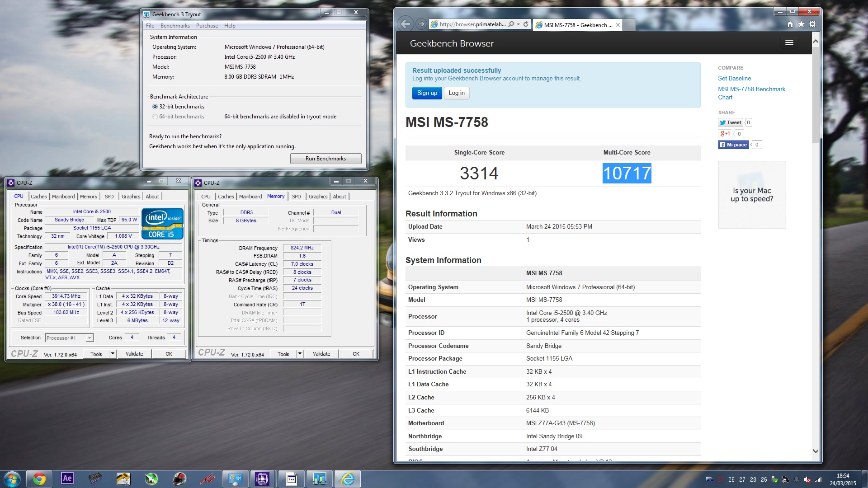Expand Tools dropdown in CPU-Z Memory window
This screenshot has width=868, height=488.
pos(300,354)
